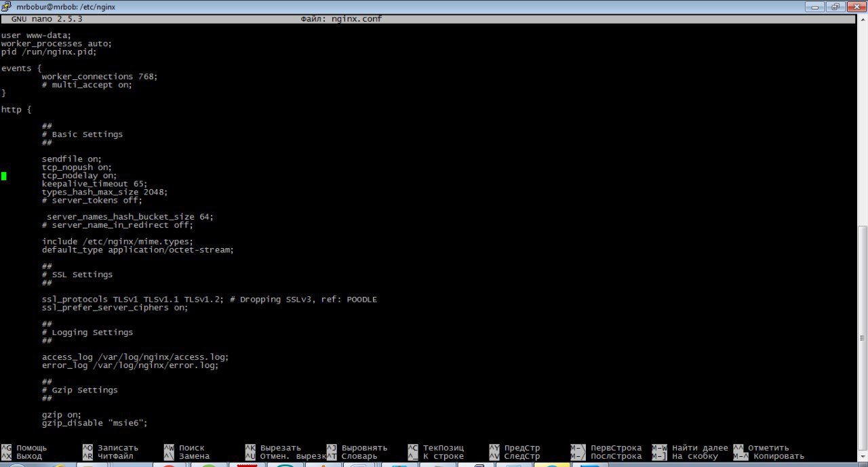
Task: Click the '^C ТекПозиц' nano shortcut
Action: point(436,447)
